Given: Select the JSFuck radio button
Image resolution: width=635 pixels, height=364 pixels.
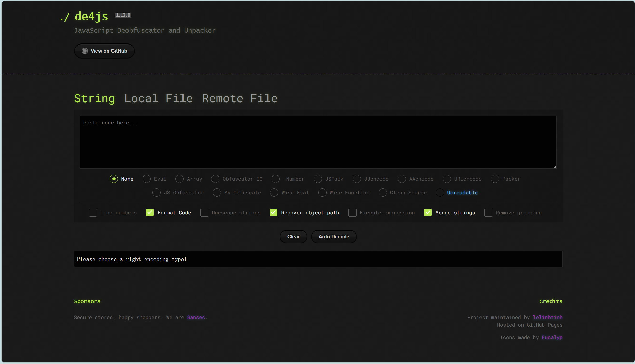Looking at the screenshot, I should pyautogui.click(x=318, y=179).
